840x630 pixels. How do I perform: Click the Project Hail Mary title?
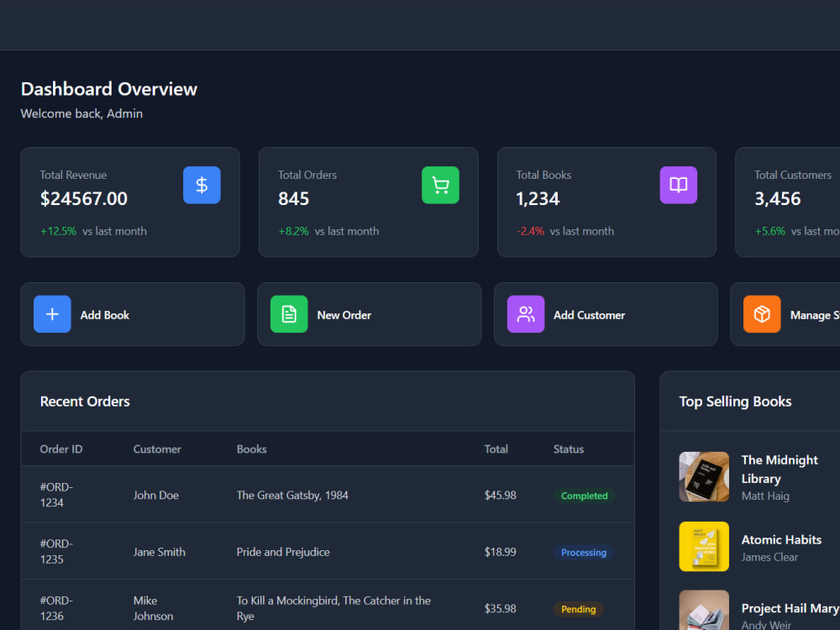(790, 608)
